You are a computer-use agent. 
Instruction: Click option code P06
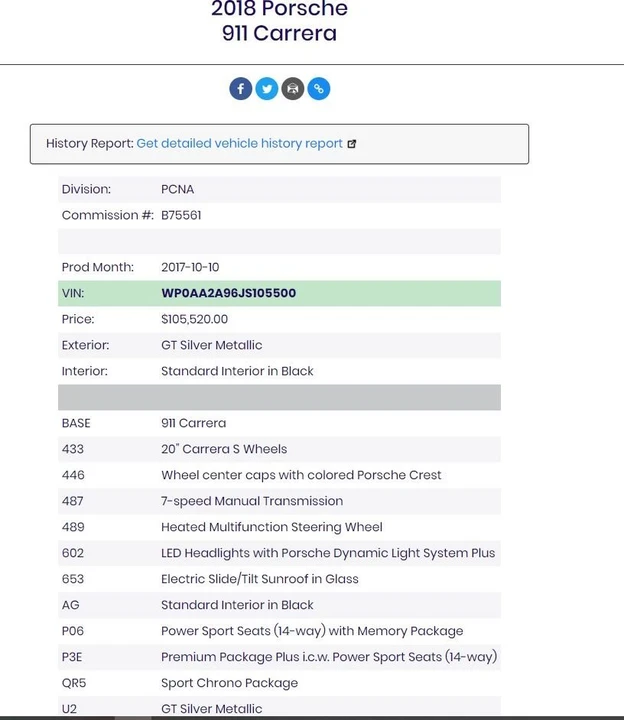tap(73, 631)
